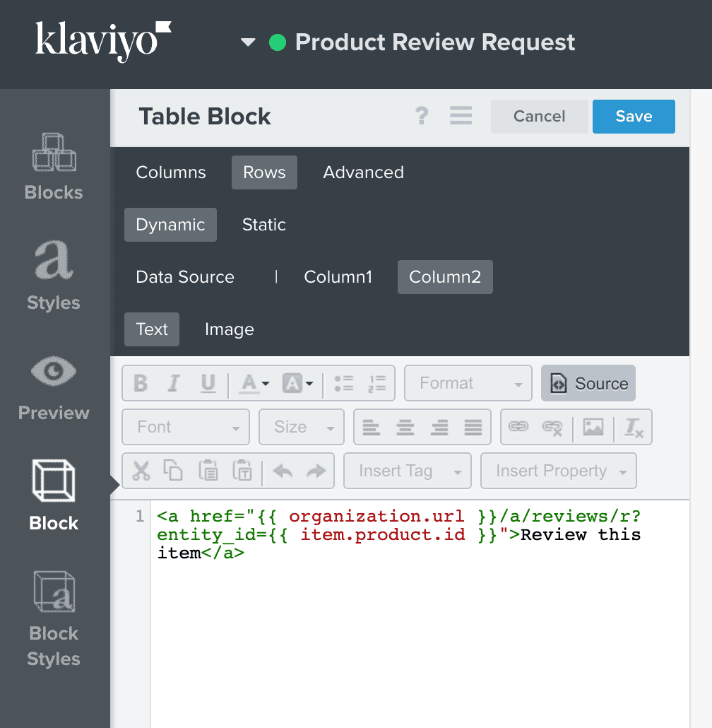Toggle Source code view

(x=588, y=383)
